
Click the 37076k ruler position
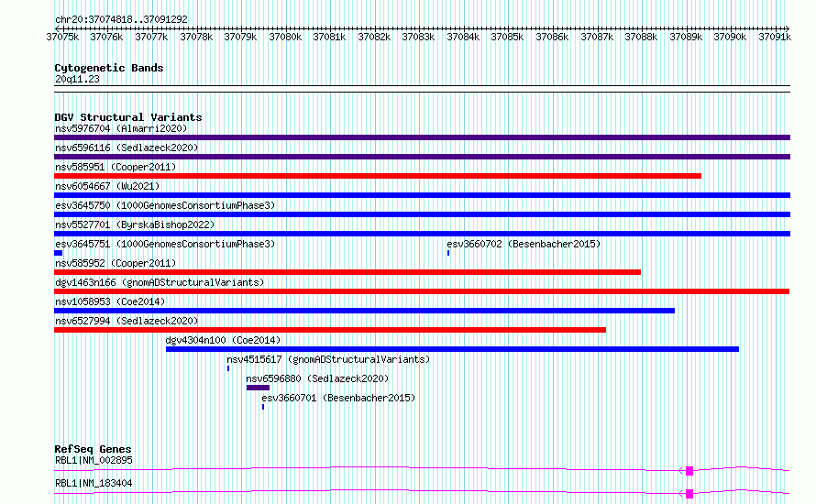point(106,37)
